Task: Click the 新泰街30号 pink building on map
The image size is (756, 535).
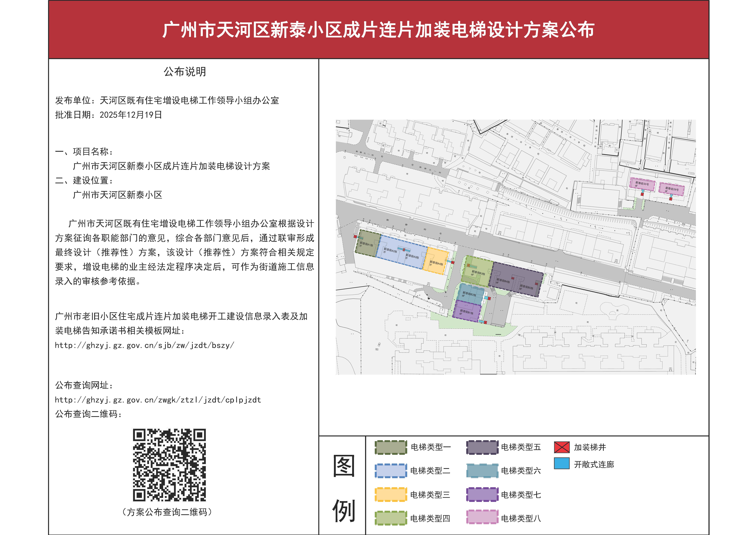Action: point(642,184)
